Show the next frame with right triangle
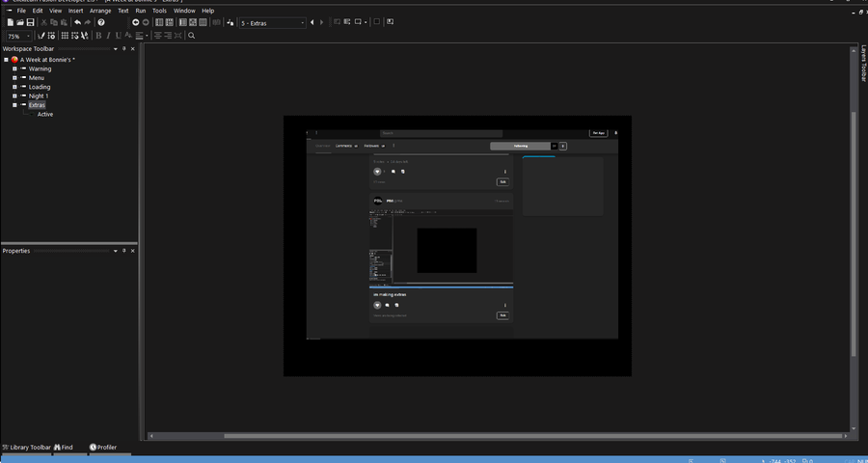This screenshot has width=868, height=463. click(321, 22)
